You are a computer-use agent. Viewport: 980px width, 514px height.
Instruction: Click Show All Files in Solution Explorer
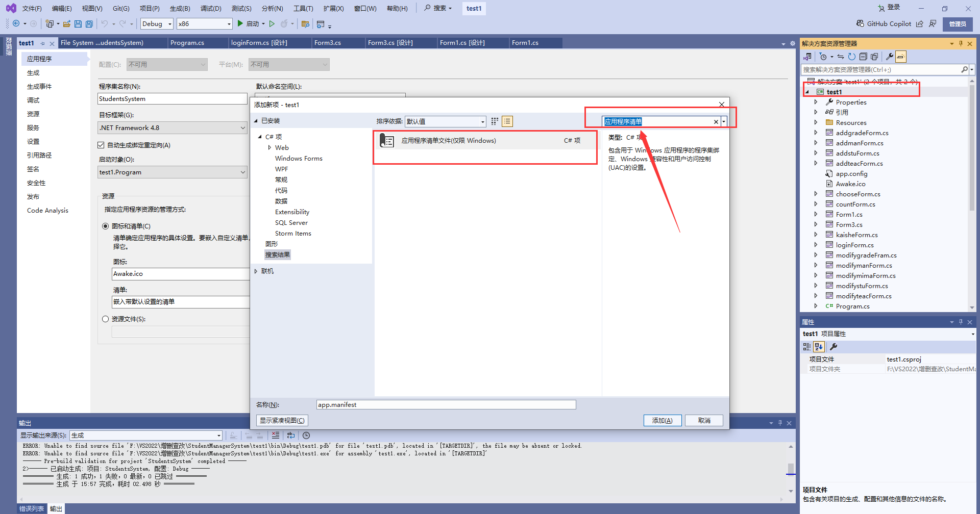pyautogui.click(x=874, y=57)
